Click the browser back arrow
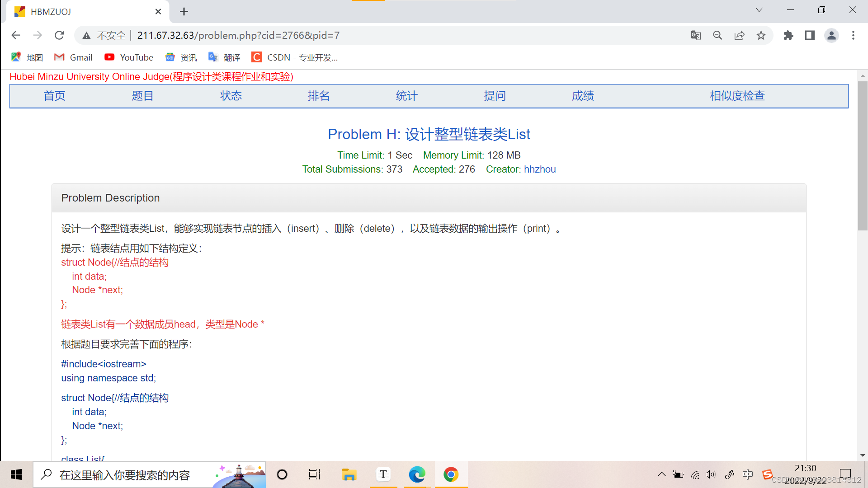This screenshot has width=868, height=488. click(16, 35)
